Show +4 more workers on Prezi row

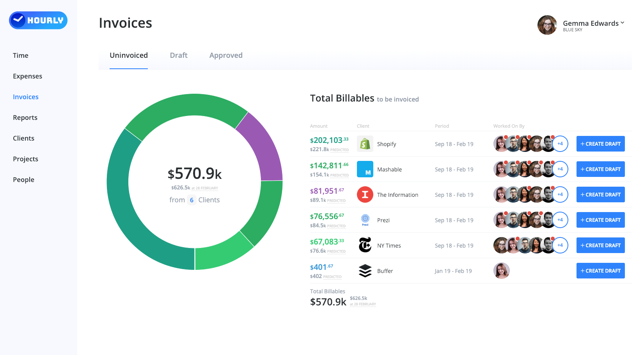tap(560, 220)
